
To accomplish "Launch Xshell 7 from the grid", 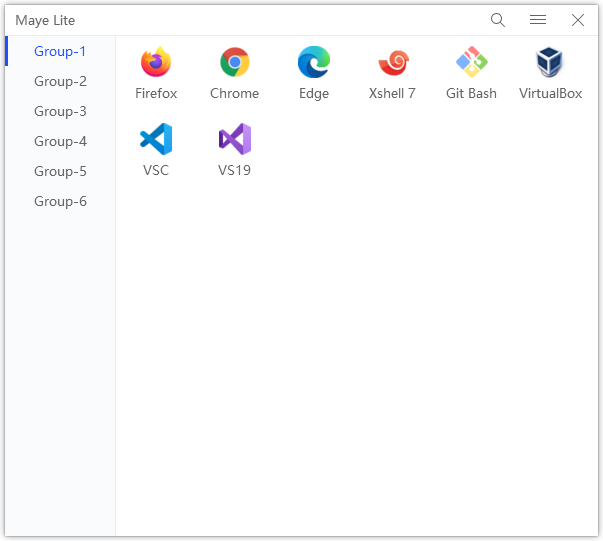I will 393,62.
